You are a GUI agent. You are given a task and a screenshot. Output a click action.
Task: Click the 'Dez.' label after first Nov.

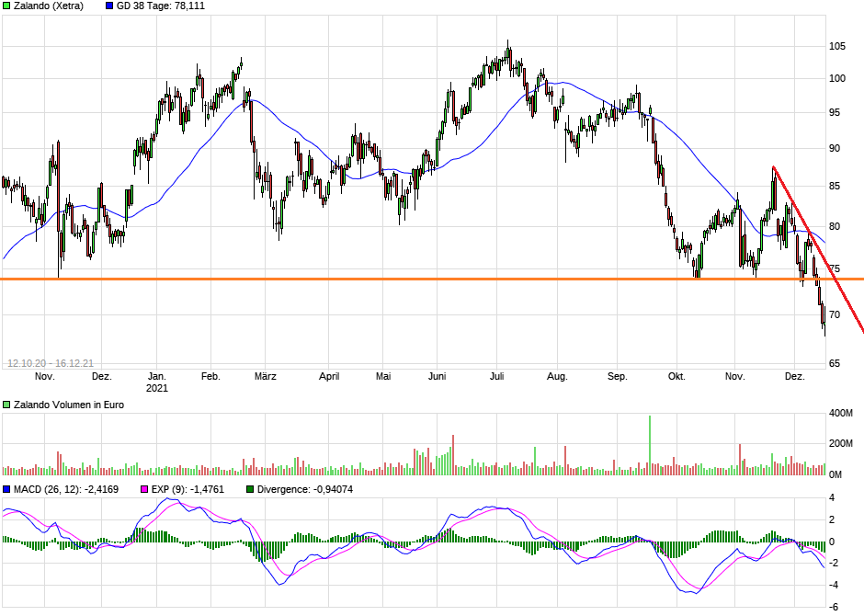101,377
